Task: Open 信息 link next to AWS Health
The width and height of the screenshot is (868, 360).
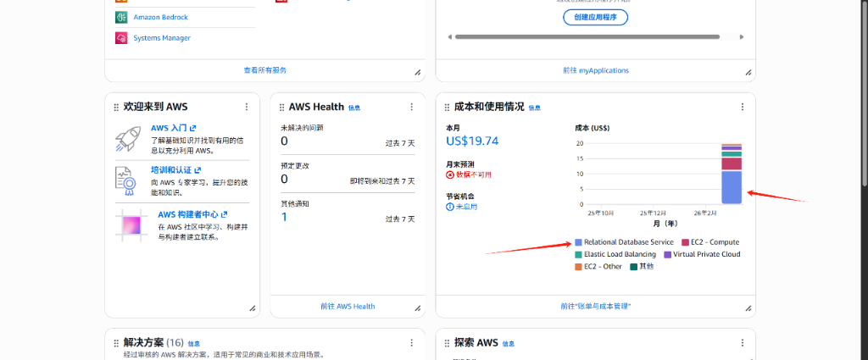Action: (x=354, y=108)
